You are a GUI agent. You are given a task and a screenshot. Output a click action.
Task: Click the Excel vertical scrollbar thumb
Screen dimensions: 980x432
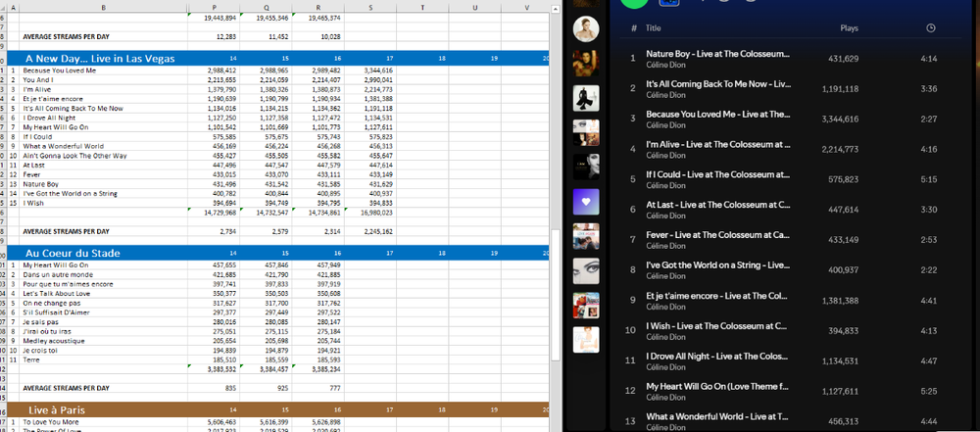click(555, 295)
